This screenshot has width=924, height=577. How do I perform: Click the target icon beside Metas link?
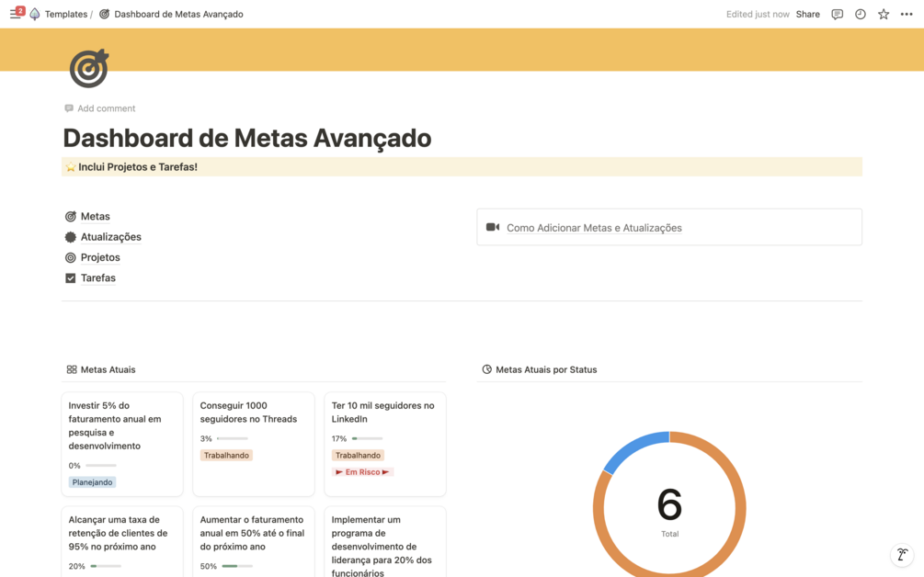(x=71, y=216)
